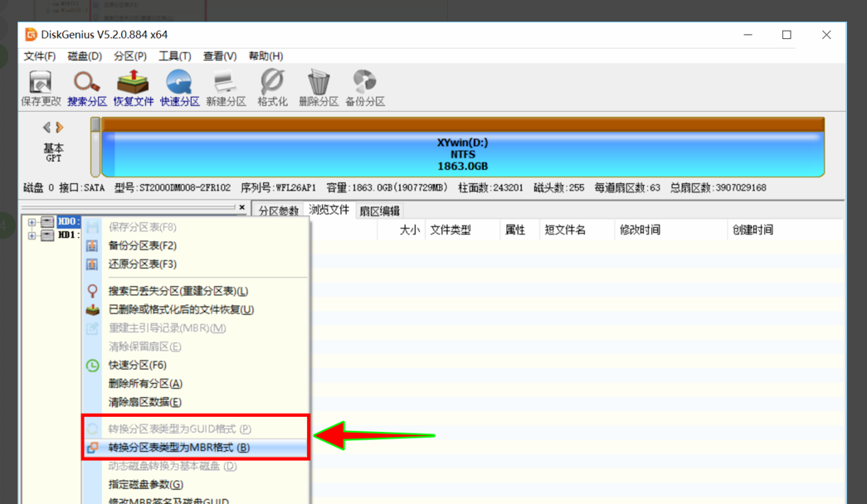
Task: Open the 分区(P) menu
Action: point(130,56)
